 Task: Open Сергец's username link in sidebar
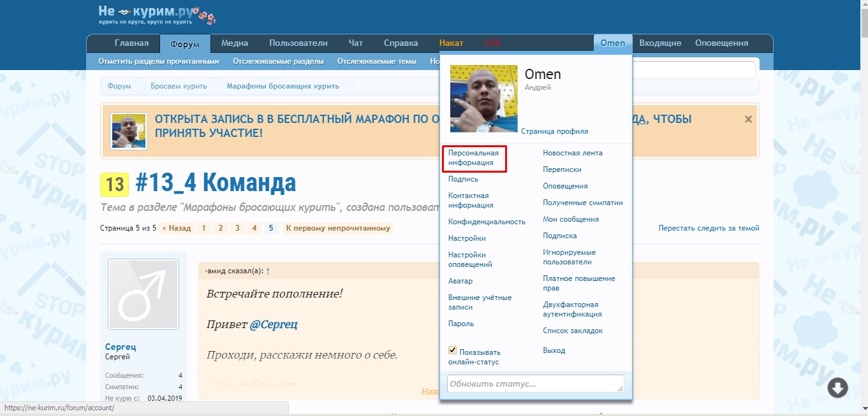[121, 347]
